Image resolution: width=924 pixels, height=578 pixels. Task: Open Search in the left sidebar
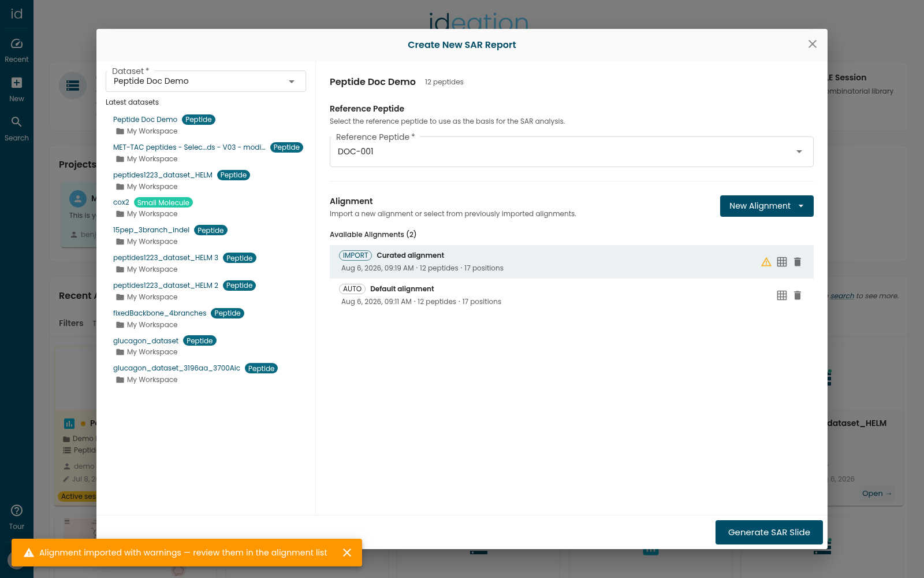click(17, 129)
